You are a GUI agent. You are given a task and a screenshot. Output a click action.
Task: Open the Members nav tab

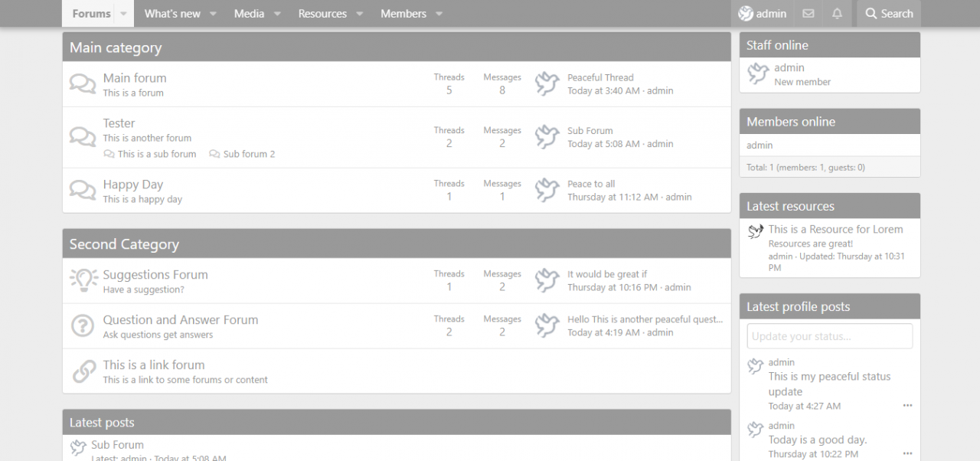coord(403,14)
